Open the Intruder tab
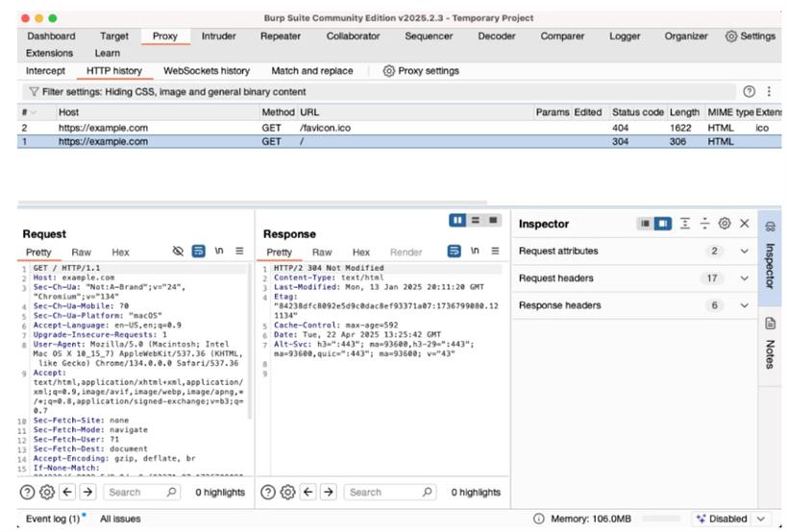The image size is (788, 532). click(x=218, y=36)
